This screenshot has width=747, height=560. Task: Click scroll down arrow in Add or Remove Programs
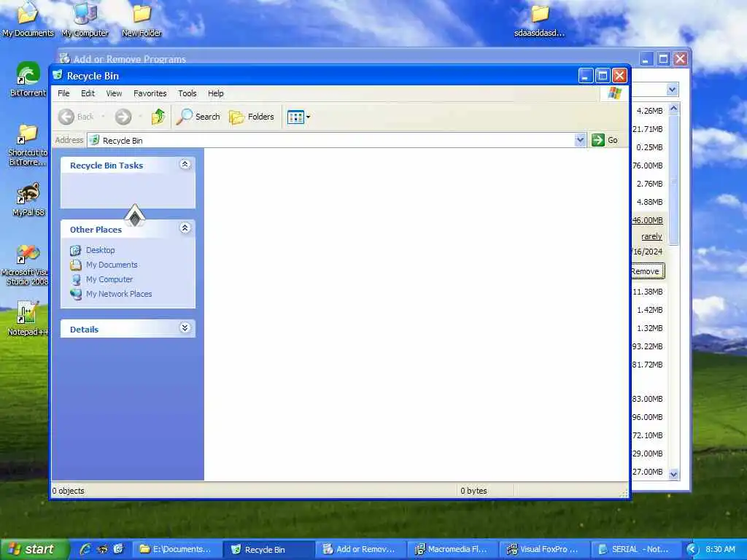[673, 474]
